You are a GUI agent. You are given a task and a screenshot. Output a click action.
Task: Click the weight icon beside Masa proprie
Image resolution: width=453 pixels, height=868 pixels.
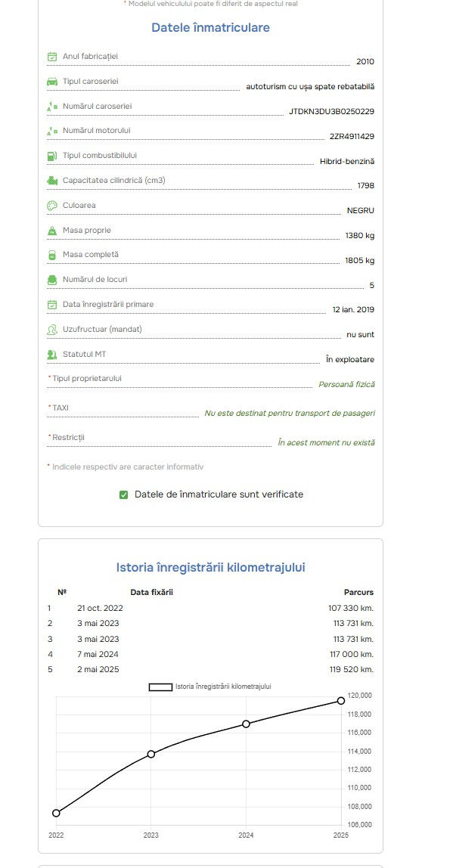tap(52, 231)
